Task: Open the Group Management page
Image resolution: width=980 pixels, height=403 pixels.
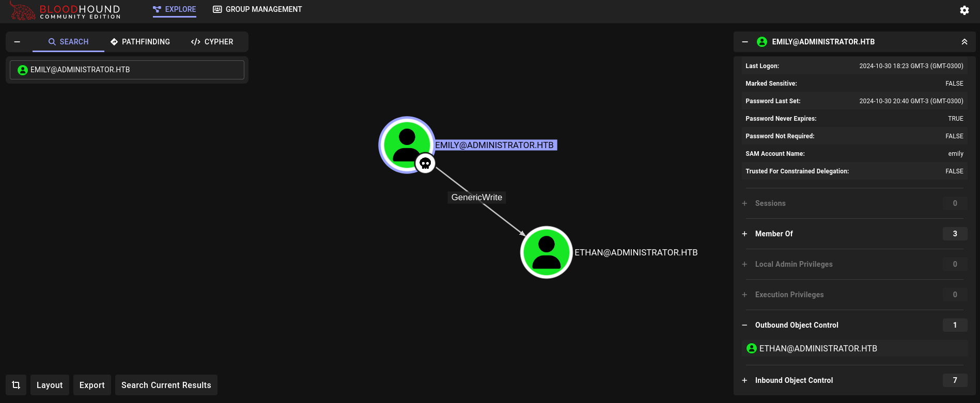Action: [257, 9]
